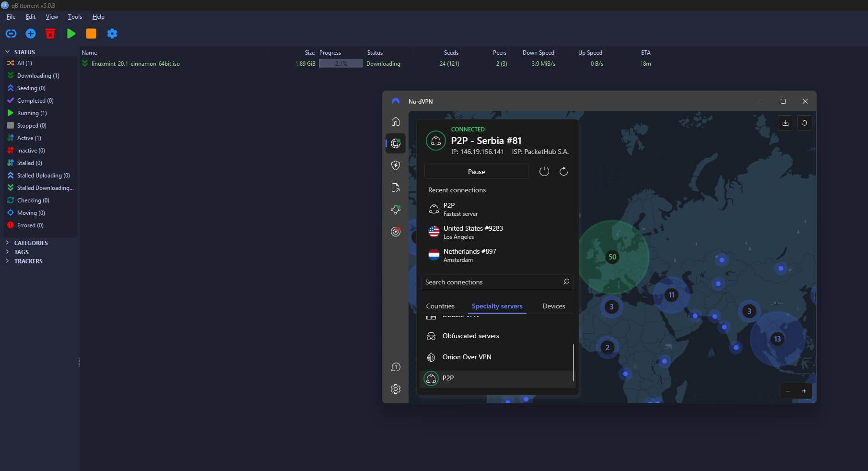The image size is (868, 471).
Task: Select the linuxmint-20.1-cinnamon-64bit.iso torrent row
Action: point(367,64)
